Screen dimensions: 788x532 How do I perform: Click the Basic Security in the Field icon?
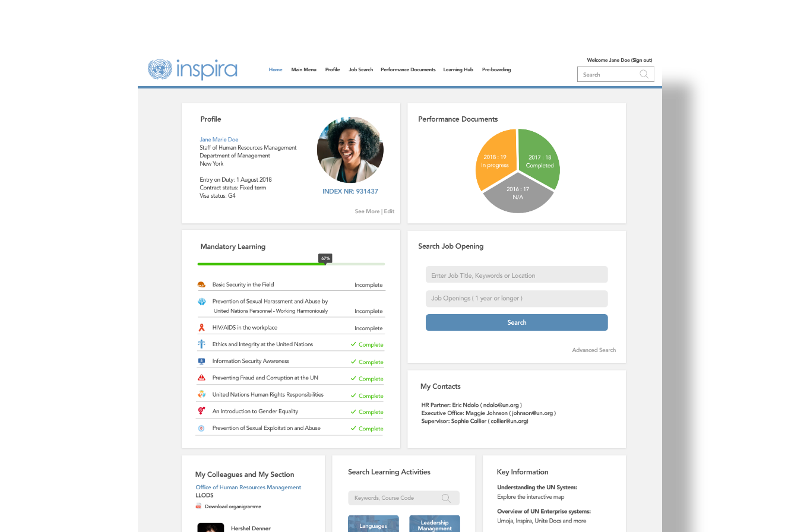(x=201, y=285)
